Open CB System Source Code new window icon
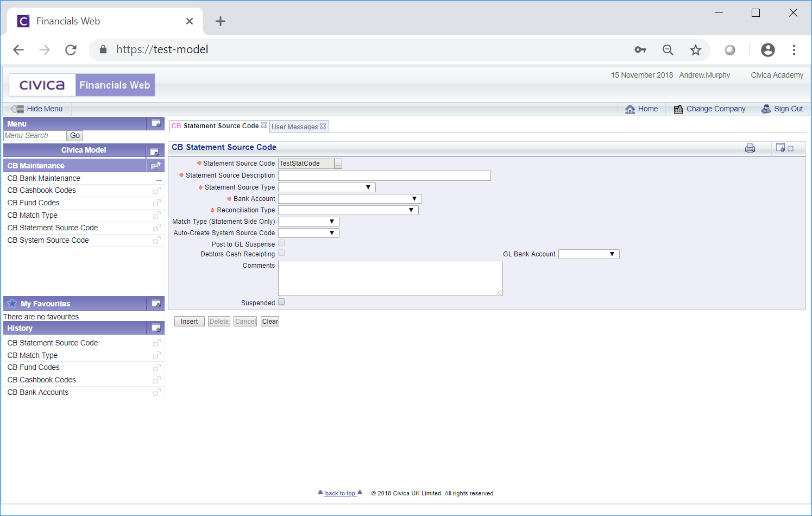Image resolution: width=812 pixels, height=516 pixels. pos(157,241)
